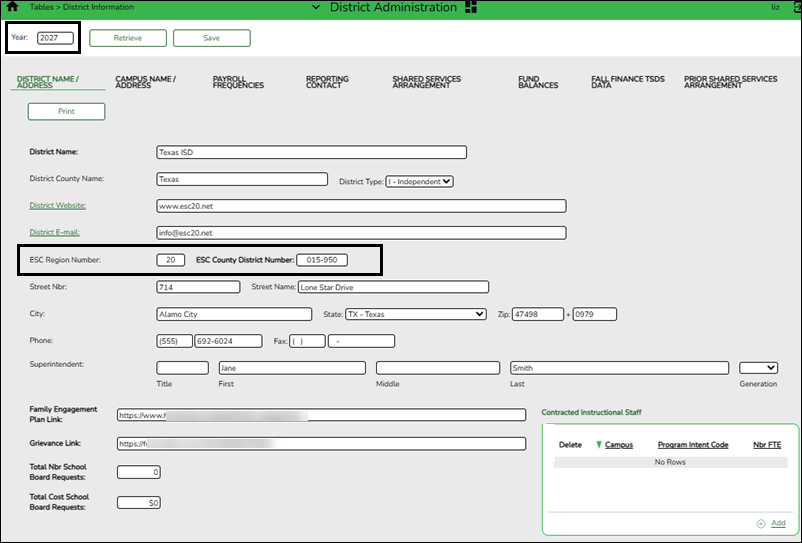This screenshot has width=802, height=543.
Task: Click the Superintendent Middle name field
Action: click(x=438, y=368)
